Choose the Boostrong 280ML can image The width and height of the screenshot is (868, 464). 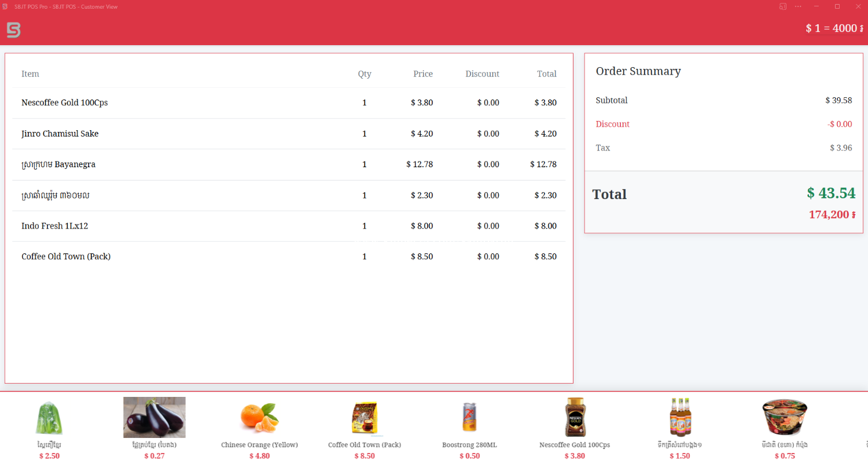click(x=469, y=418)
